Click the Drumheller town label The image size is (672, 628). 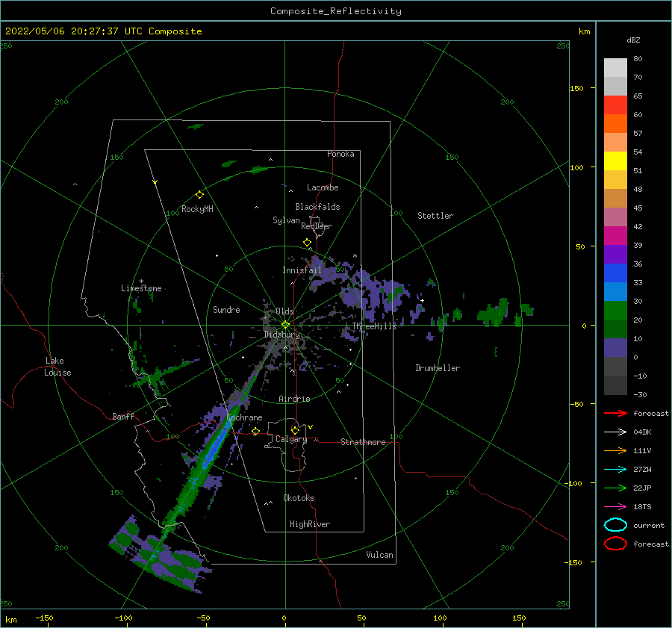click(438, 368)
